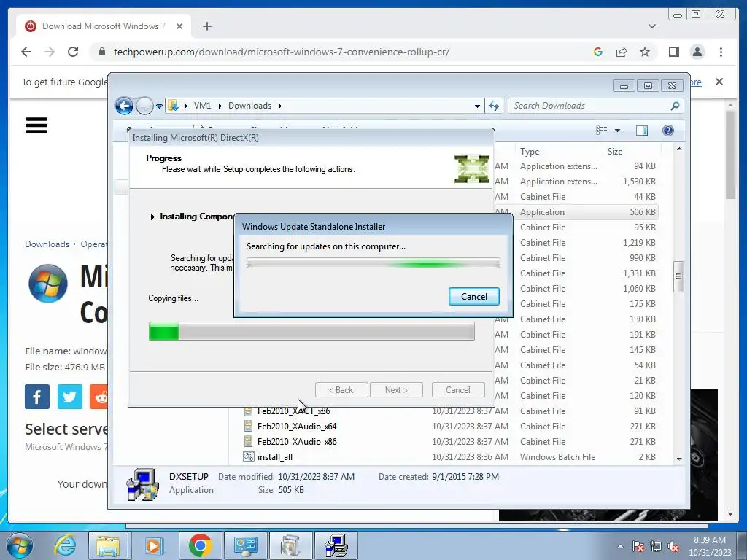Select the Feb2010_XACT_x86 cabinet file
This screenshot has height=560, width=747.
(293, 411)
